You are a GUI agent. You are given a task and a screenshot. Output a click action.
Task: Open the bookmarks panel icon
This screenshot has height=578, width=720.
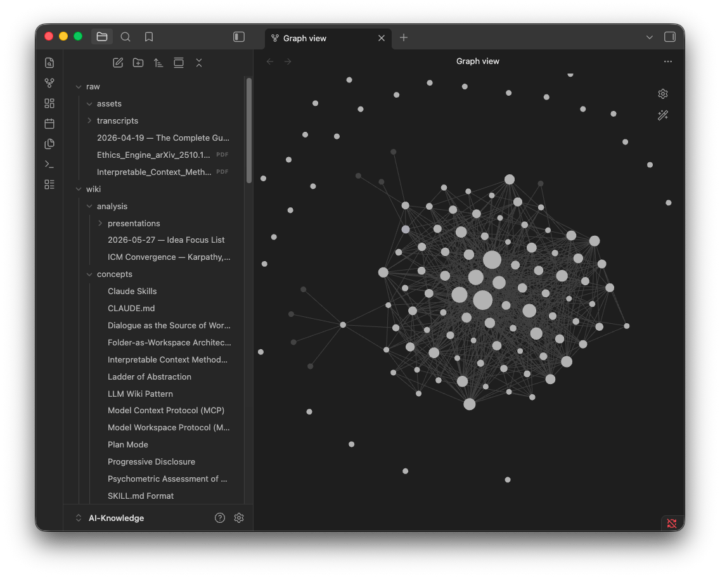[149, 37]
